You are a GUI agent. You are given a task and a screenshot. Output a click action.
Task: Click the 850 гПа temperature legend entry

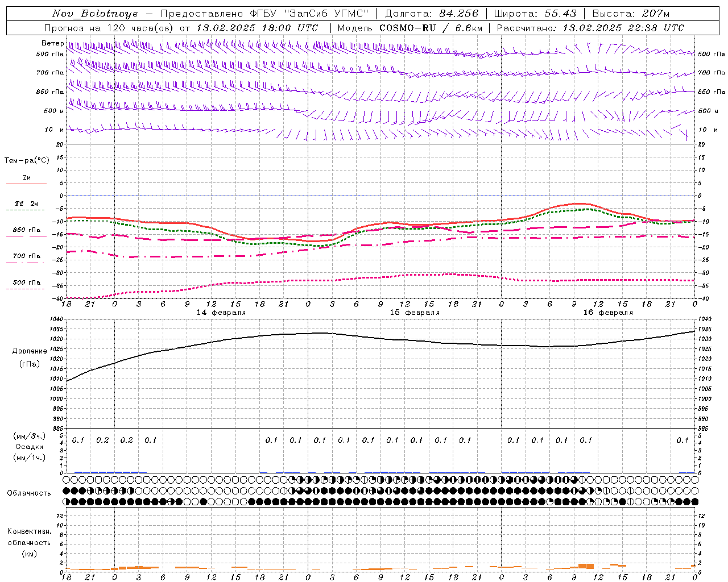point(27,230)
